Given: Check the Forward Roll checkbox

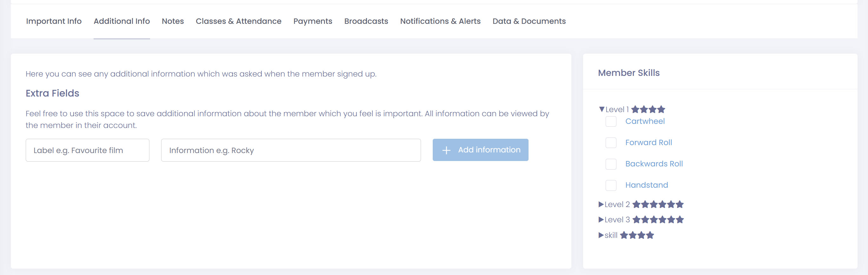Looking at the screenshot, I should tap(611, 143).
